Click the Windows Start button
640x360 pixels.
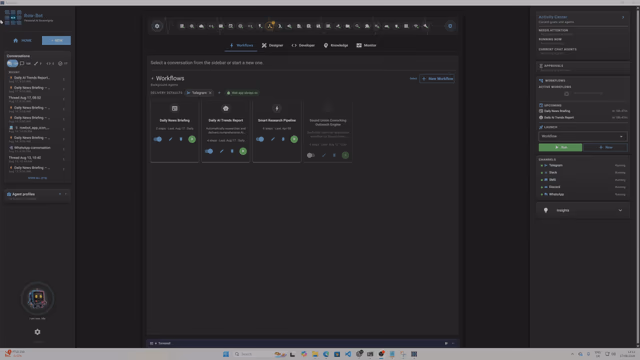226,354
